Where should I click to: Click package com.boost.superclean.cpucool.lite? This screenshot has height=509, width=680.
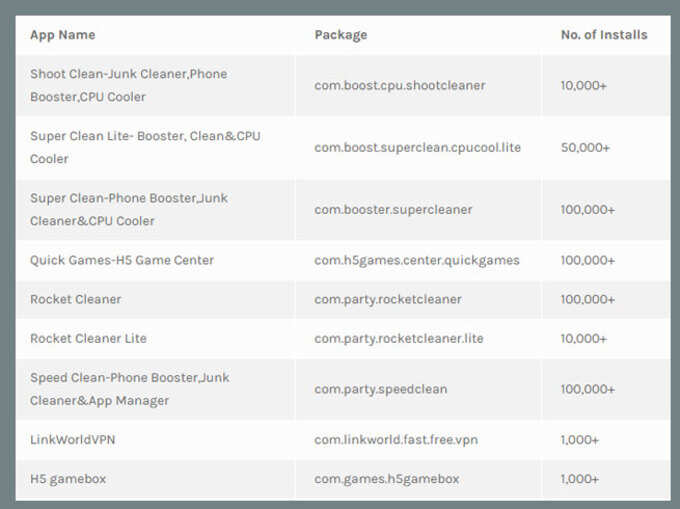(x=418, y=147)
